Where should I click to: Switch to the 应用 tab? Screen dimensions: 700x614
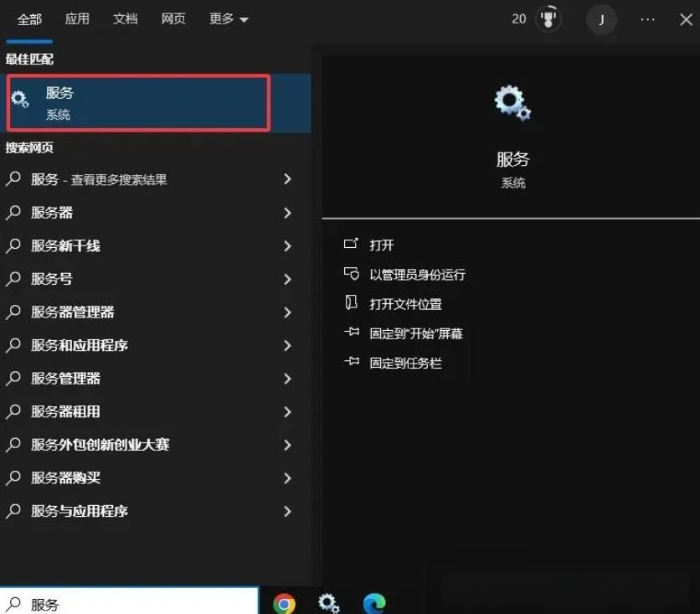point(77,18)
